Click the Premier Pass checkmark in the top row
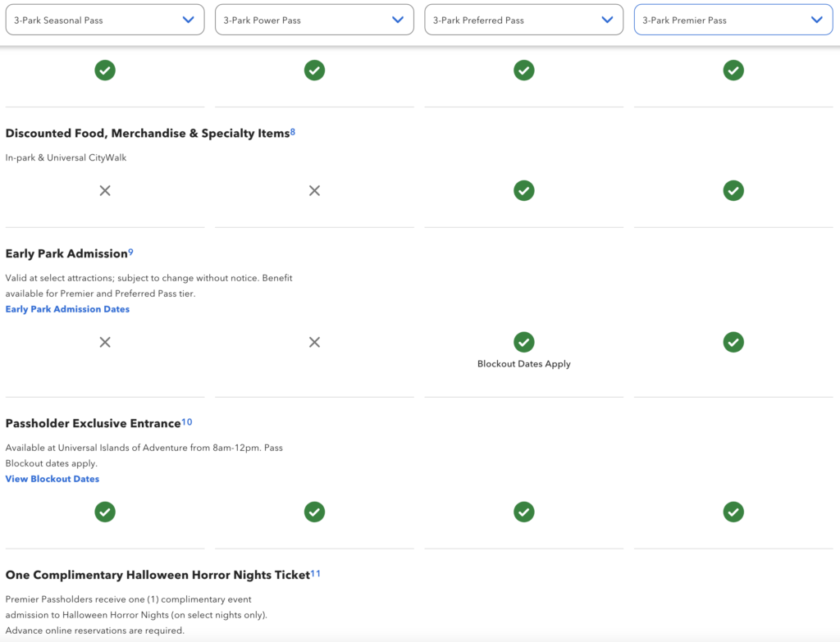This screenshot has height=642, width=840. click(733, 71)
